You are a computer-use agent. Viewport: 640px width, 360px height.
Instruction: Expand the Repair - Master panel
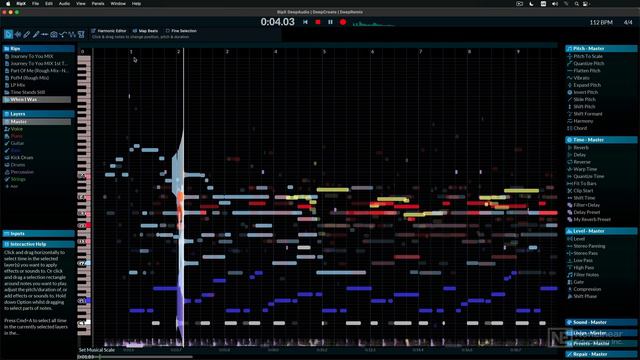pyautogui.click(x=601, y=354)
